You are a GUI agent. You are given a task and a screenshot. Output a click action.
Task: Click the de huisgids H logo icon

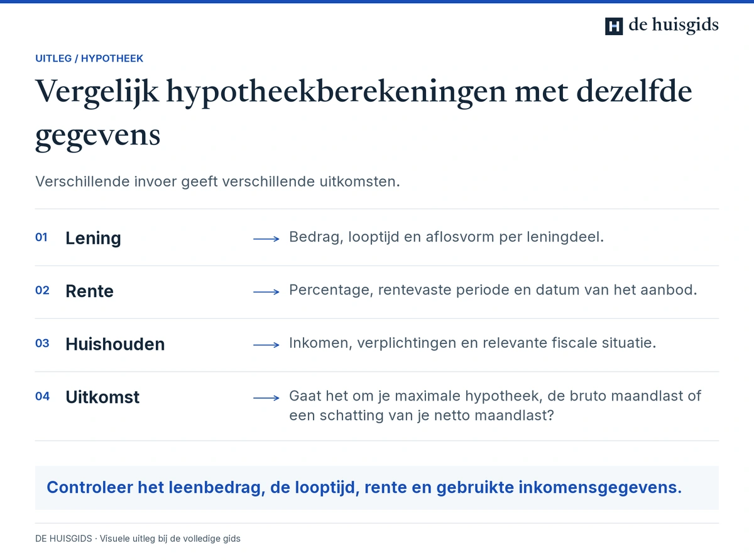614,26
